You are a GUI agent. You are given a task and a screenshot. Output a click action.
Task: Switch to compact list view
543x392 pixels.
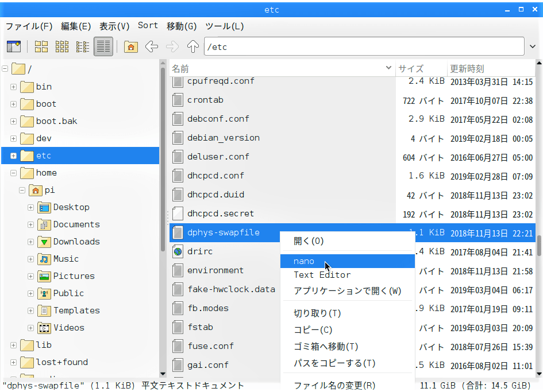(x=82, y=46)
